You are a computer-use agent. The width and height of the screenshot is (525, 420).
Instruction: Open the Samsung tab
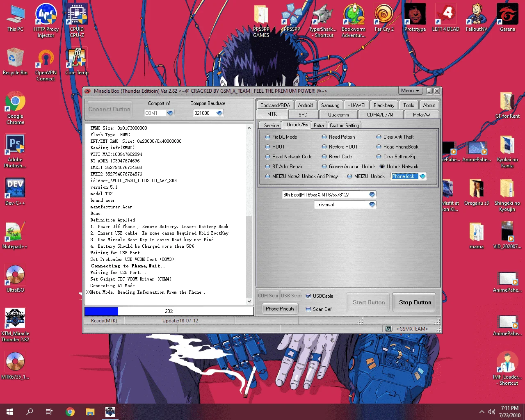[x=330, y=105]
